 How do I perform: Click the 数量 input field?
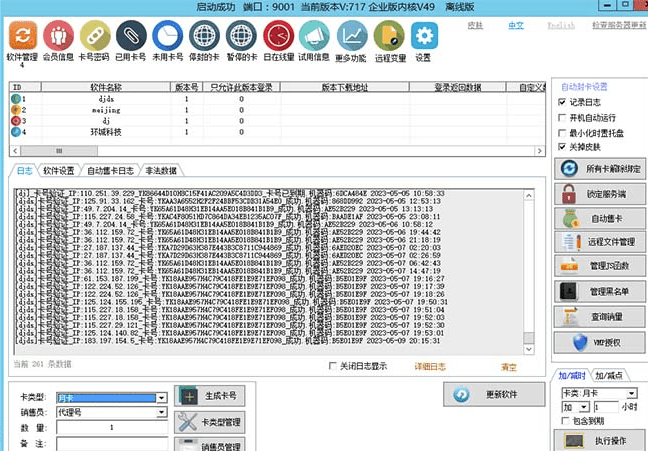point(110,426)
